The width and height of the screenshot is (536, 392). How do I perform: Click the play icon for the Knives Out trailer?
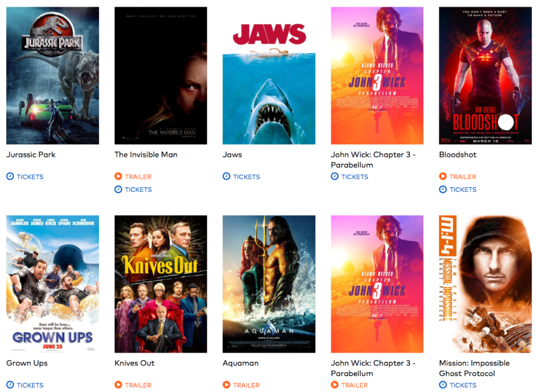[118, 385]
